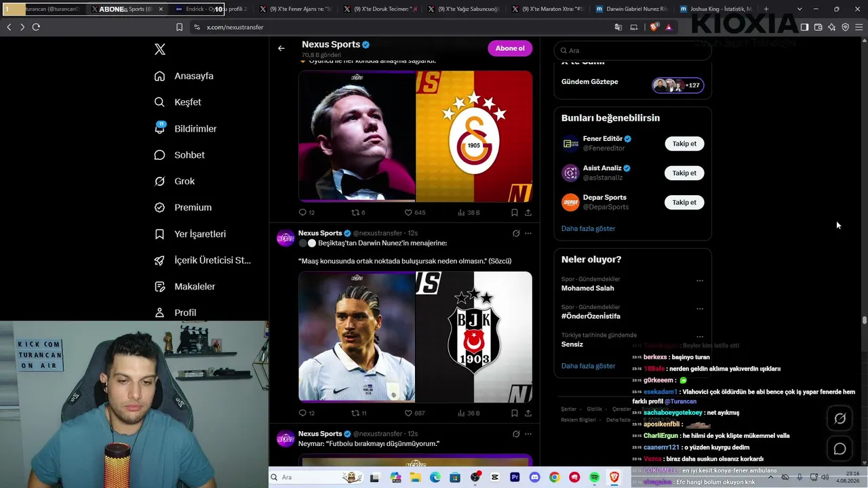Open Bildirimler notifications
The width and height of the screenshot is (868, 488).
(185, 129)
